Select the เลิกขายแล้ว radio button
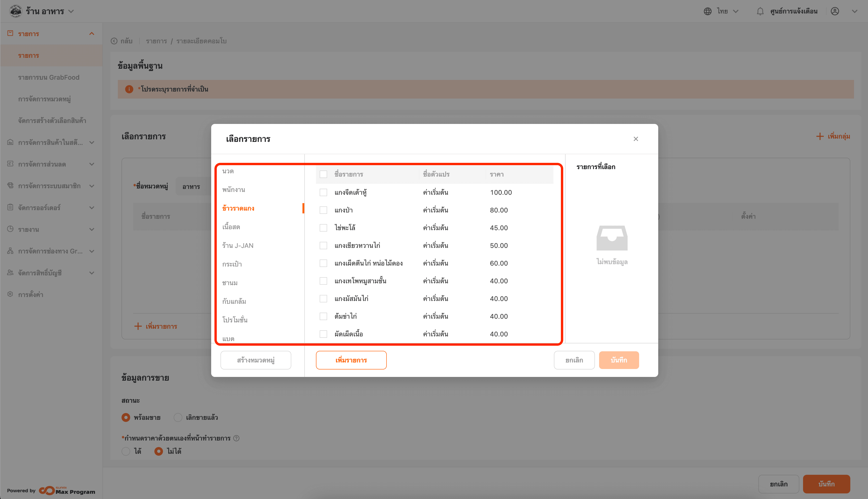This screenshot has width=868, height=499. click(x=178, y=417)
